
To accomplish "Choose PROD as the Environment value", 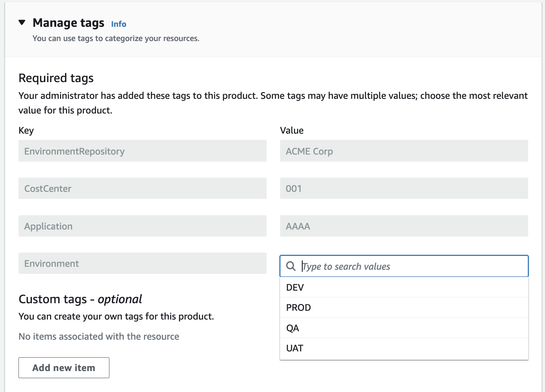I will pos(404,307).
